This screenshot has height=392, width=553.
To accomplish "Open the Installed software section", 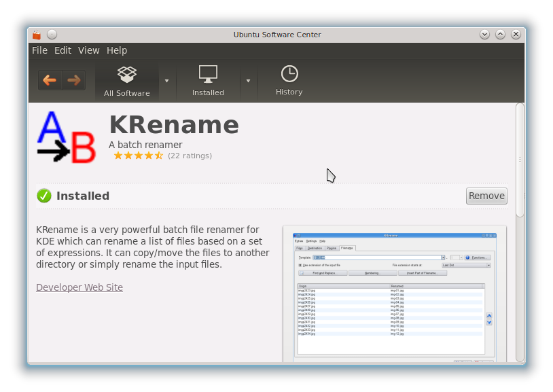I will click(208, 81).
